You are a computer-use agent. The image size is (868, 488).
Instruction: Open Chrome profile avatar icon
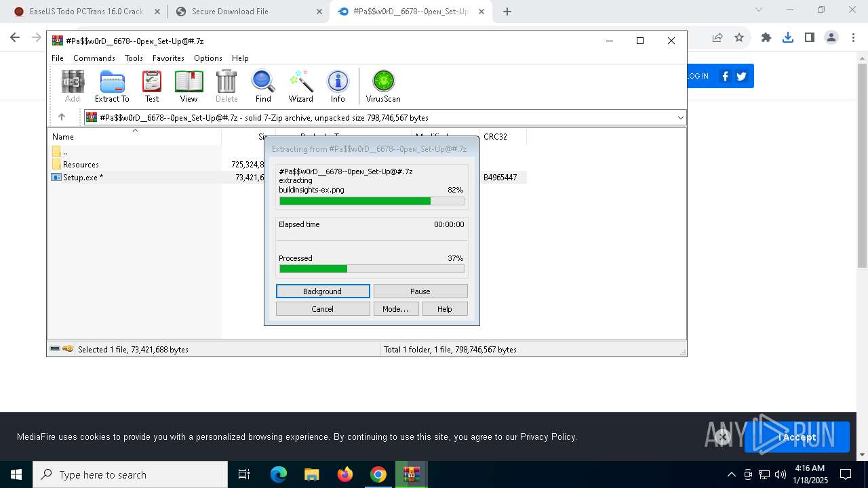pos(831,37)
